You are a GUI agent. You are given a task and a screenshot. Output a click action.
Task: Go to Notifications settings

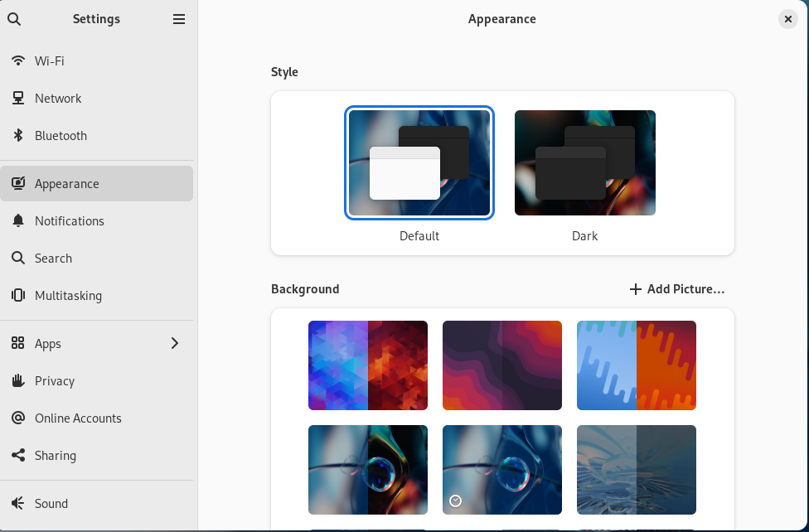[96, 221]
